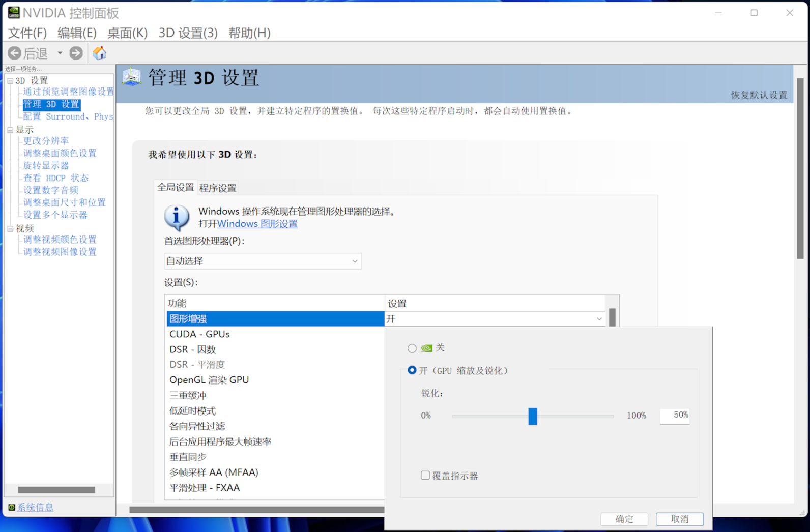Click the back arrow icon
The height and width of the screenshot is (532, 810).
pos(15,53)
